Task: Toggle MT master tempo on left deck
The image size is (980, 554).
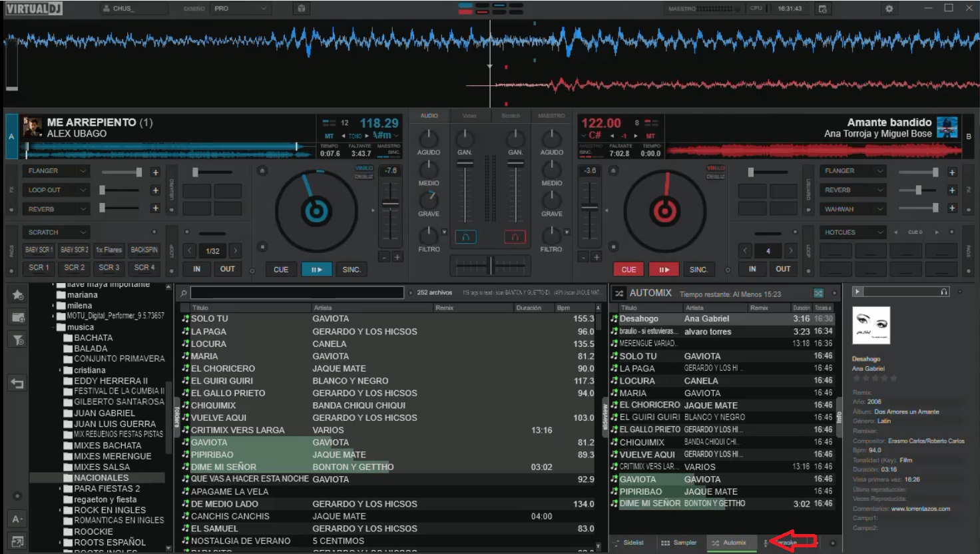Action: [329, 136]
